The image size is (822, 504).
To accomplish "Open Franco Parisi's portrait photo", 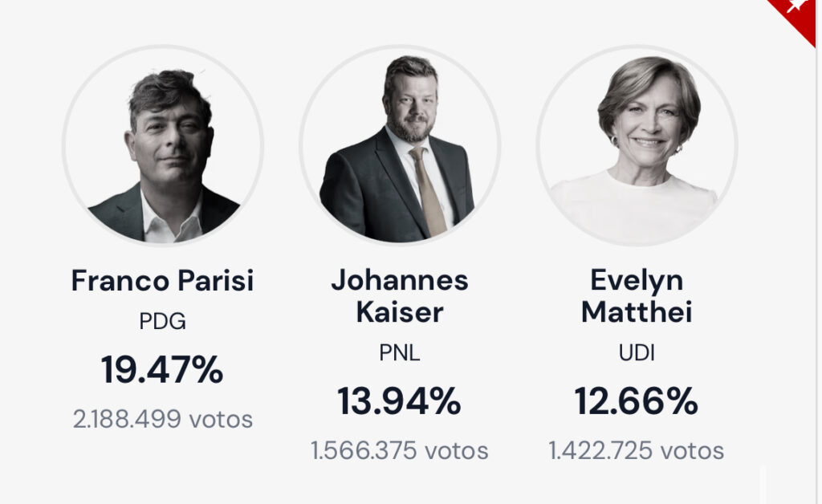I will (x=163, y=145).
